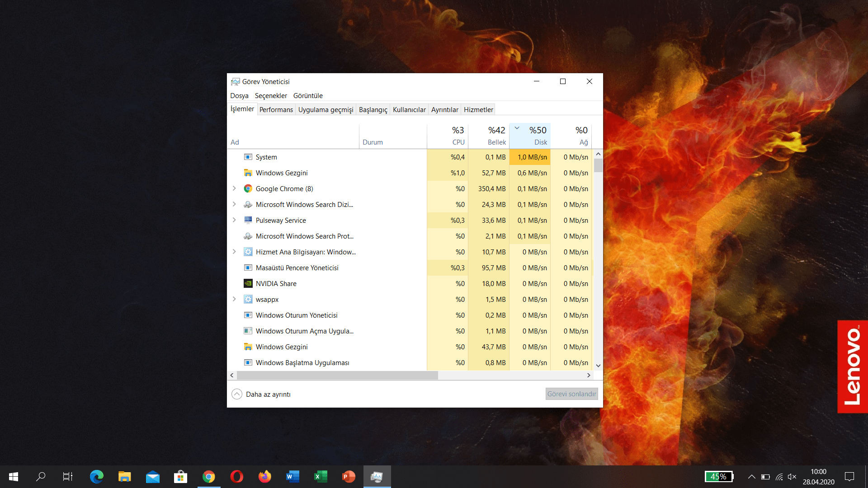The height and width of the screenshot is (488, 868).
Task: Expand the Hizmet Ana Bilgisayarı group
Action: point(234,252)
